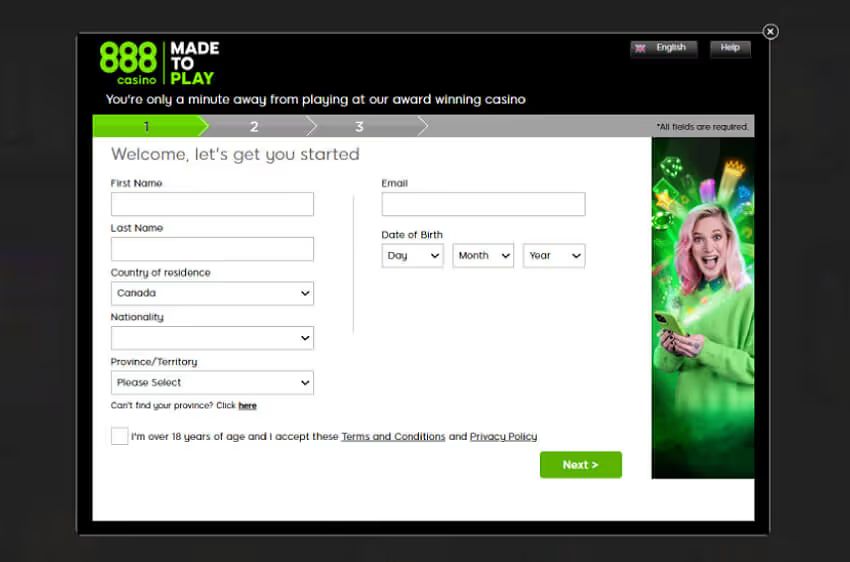Expand the Nationality dropdown
850x562 pixels.
pos(212,338)
